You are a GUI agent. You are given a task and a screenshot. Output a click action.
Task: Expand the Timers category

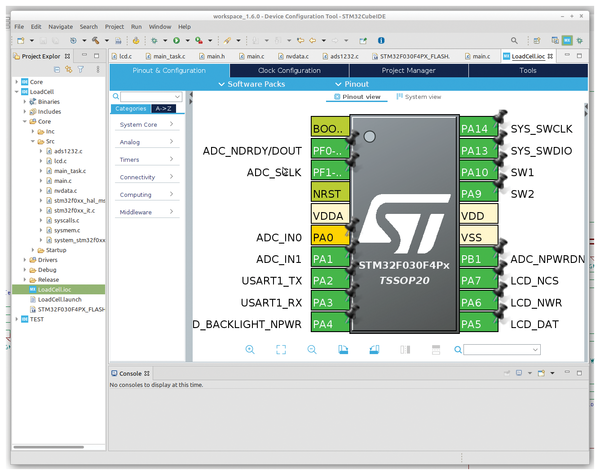147,160
